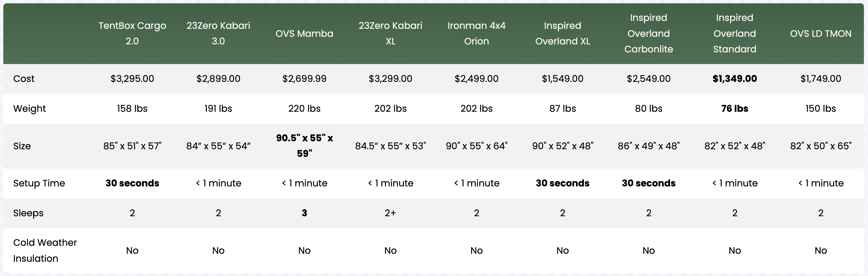Click the Cold Weather Insulation label
This screenshot has height=276, width=868.
click(x=45, y=250)
